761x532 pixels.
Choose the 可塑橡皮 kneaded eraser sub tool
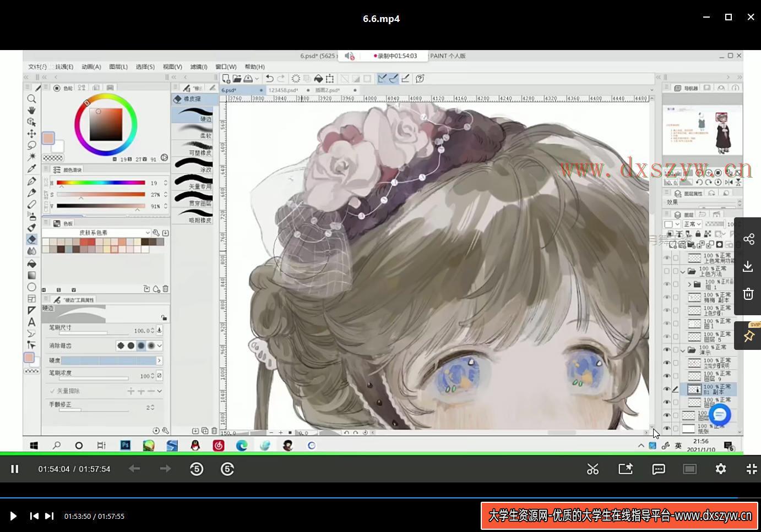click(x=192, y=149)
